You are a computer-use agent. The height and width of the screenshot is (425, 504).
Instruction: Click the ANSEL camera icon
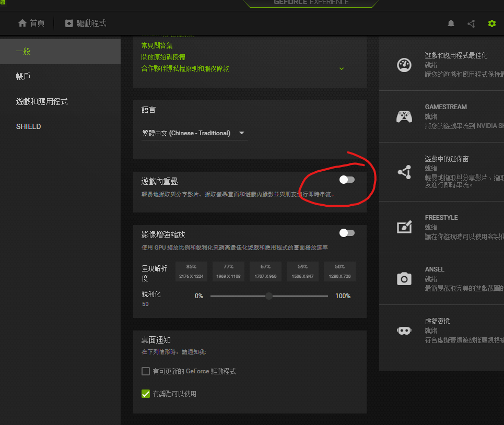[x=404, y=278]
